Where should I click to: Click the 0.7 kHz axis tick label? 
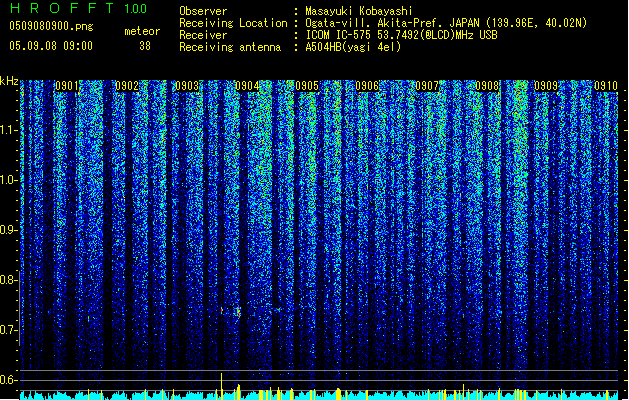(8, 330)
